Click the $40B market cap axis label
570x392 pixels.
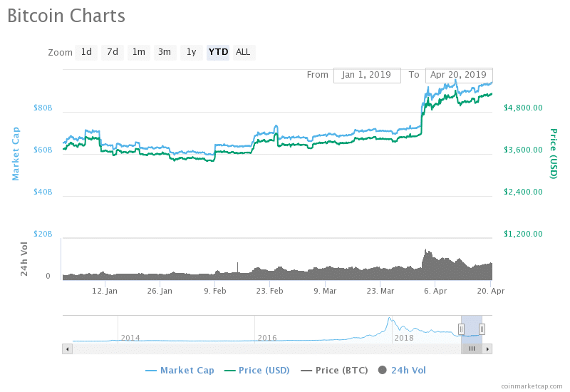pos(43,192)
